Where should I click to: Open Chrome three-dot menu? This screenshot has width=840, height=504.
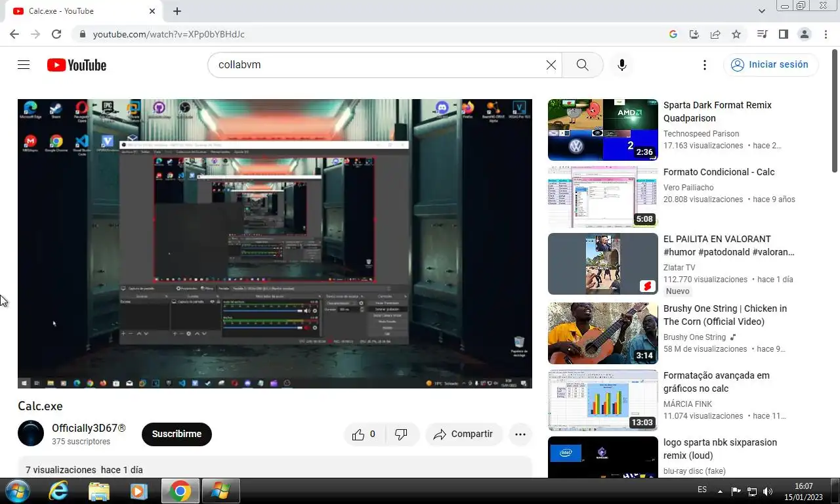pos(825,34)
